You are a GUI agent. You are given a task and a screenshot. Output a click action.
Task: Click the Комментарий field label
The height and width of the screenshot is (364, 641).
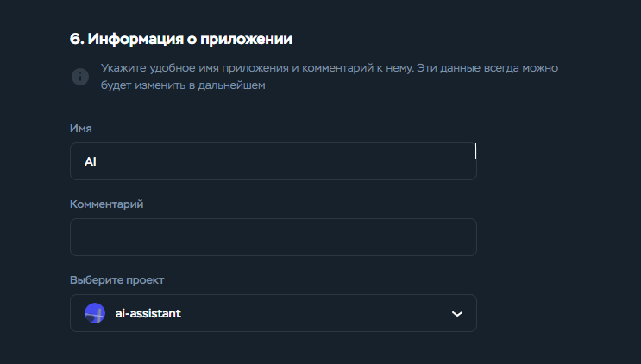(107, 204)
